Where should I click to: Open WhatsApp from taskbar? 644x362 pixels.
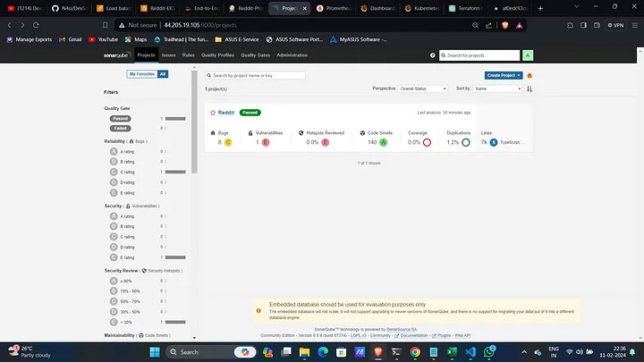coord(489,352)
